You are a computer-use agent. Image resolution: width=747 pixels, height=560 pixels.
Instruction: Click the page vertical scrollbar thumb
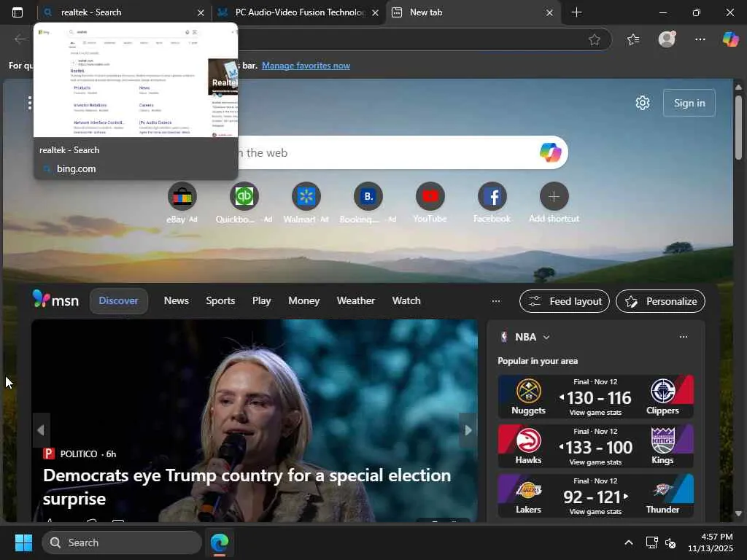[738, 128]
